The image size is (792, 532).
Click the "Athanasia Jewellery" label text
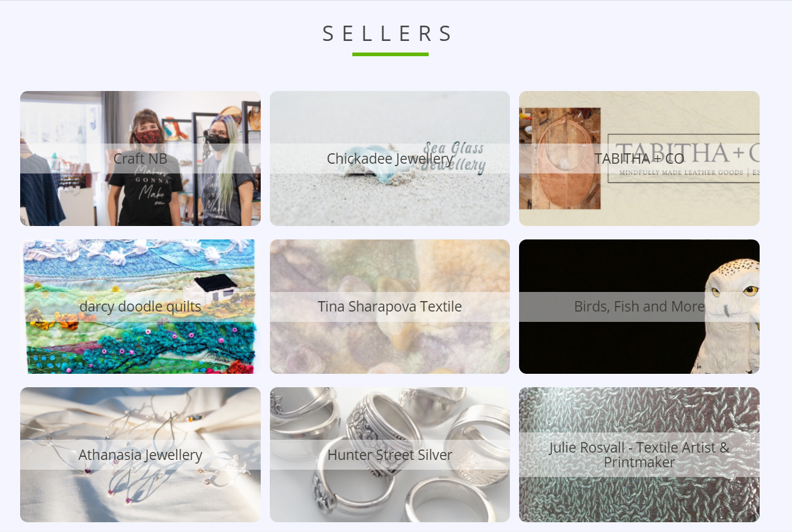point(140,455)
